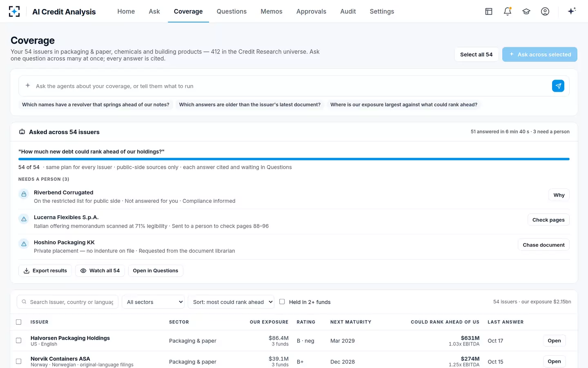The width and height of the screenshot is (588, 368).
Task: Click Open in Questions
Action: [156, 271]
